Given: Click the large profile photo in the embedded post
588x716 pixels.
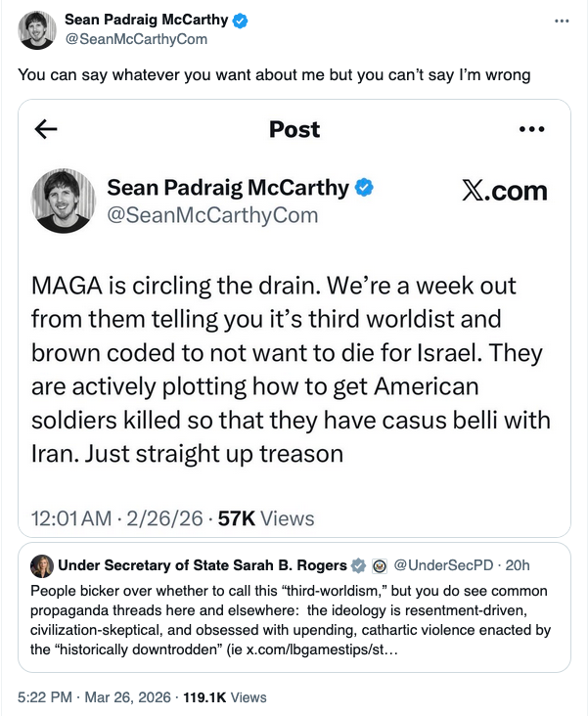Looking at the screenshot, I should (x=65, y=201).
